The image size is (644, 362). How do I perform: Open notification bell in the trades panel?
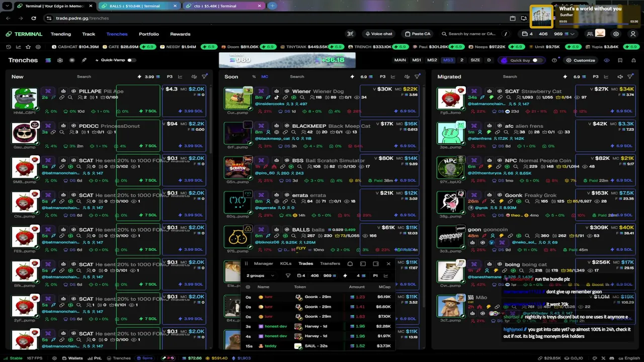click(x=350, y=263)
